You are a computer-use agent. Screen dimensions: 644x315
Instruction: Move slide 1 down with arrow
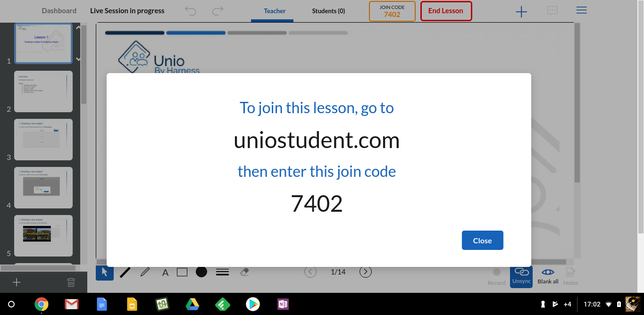(78, 59)
